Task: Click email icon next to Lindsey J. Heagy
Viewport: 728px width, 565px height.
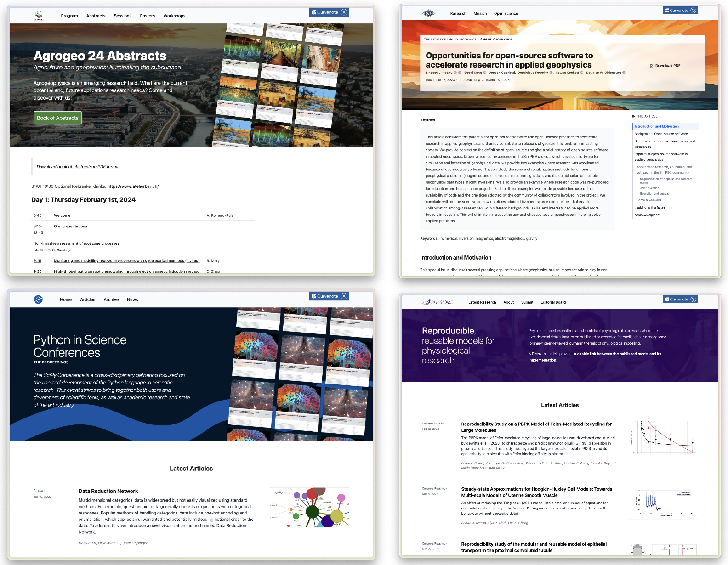Action: 455,73
